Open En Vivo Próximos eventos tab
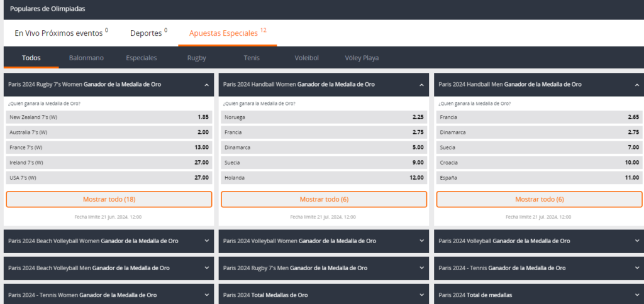644x304 pixels. click(x=61, y=33)
